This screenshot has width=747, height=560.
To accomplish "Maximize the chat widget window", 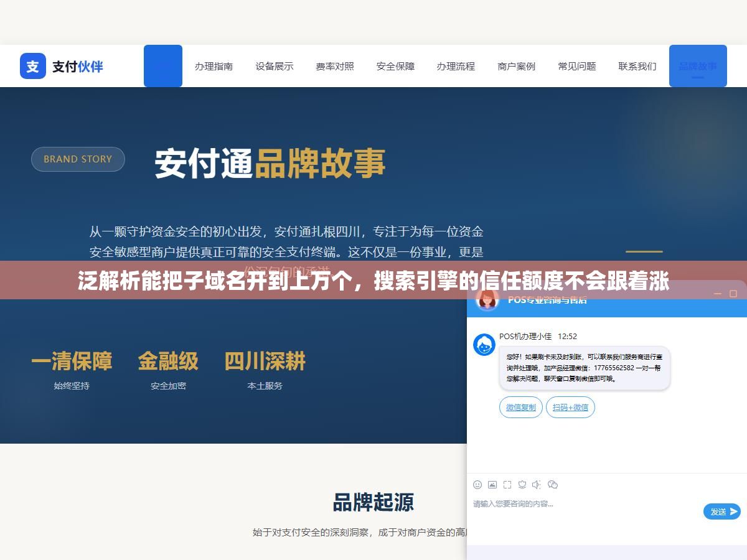I will point(733,293).
